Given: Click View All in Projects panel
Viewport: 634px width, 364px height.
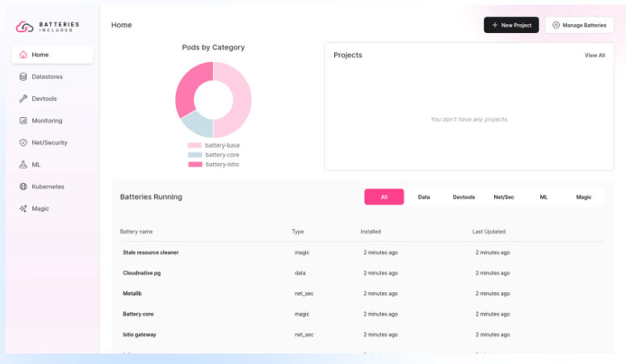Looking at the screenshot, I should click(594, 56).
